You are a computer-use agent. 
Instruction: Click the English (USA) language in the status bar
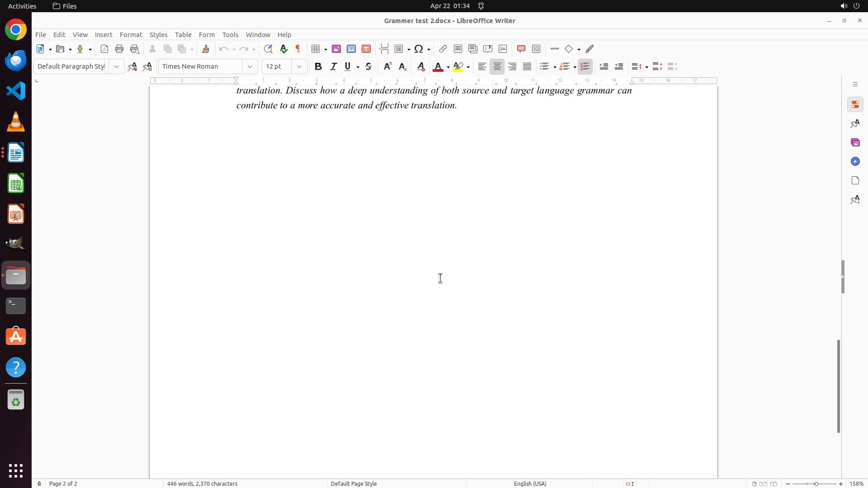(530, 483)
